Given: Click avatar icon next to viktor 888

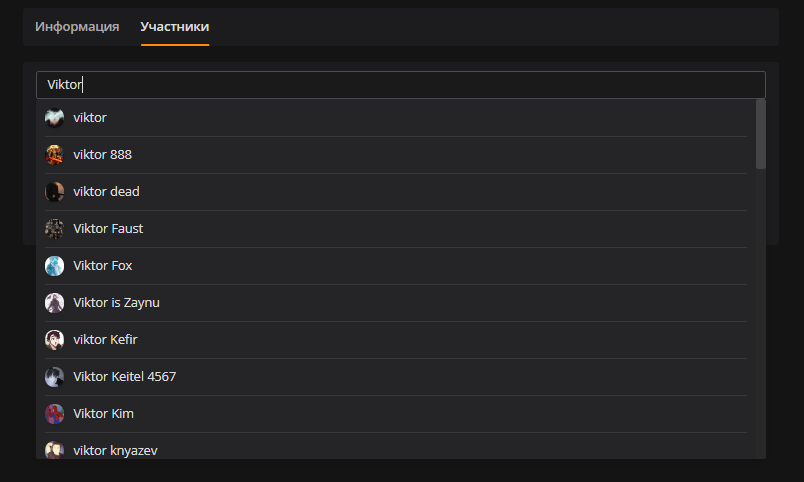Looking at the screenshot, I should [x=54, y=155].
